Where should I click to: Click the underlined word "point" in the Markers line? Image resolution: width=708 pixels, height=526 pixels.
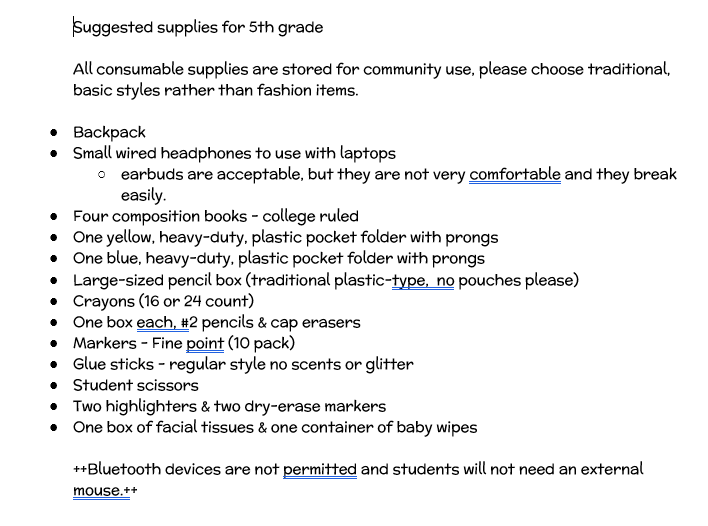tap(205, 344)
